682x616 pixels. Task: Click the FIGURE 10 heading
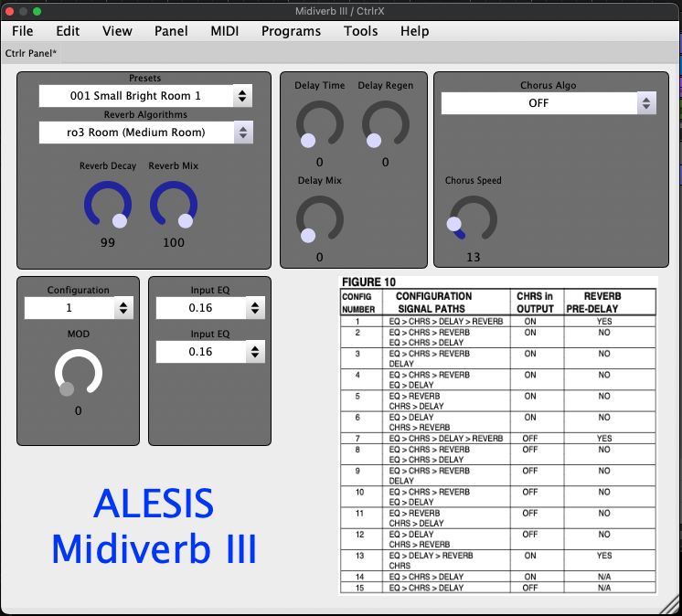[368, 282]
